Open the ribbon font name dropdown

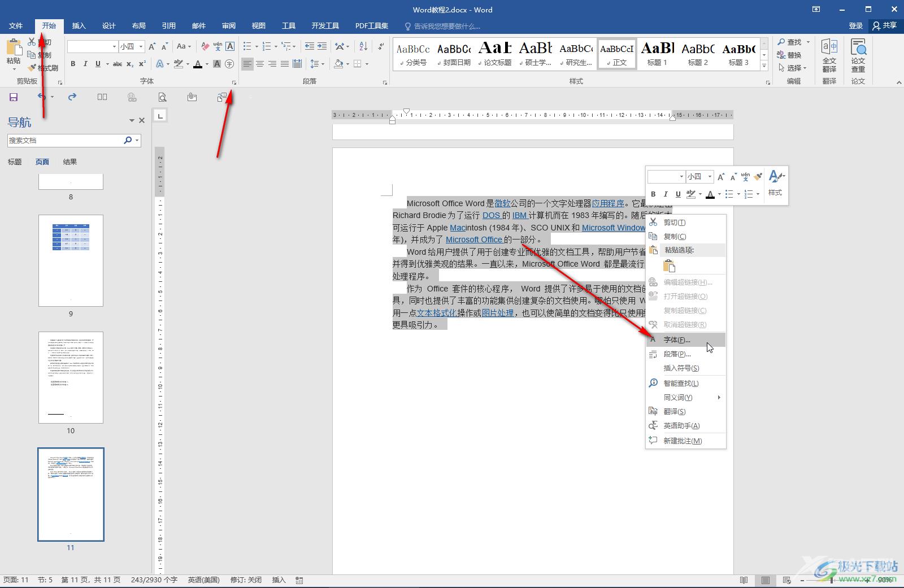114,46
